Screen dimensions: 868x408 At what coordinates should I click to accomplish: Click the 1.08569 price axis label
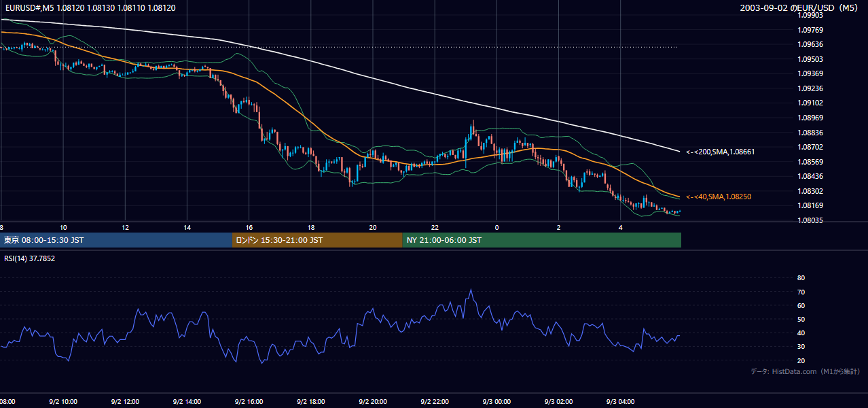click(810, 162)
